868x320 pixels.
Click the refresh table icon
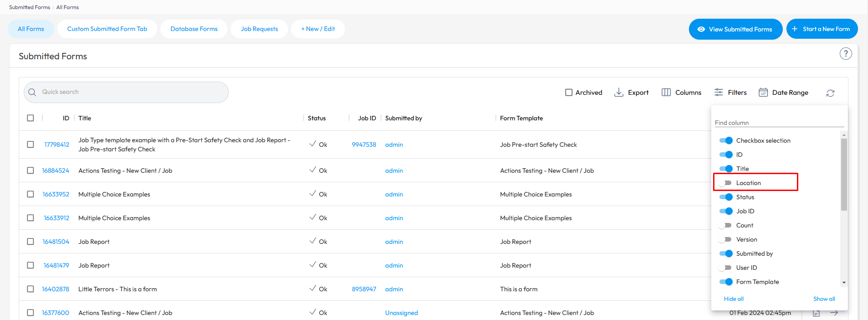pos(830,93)
